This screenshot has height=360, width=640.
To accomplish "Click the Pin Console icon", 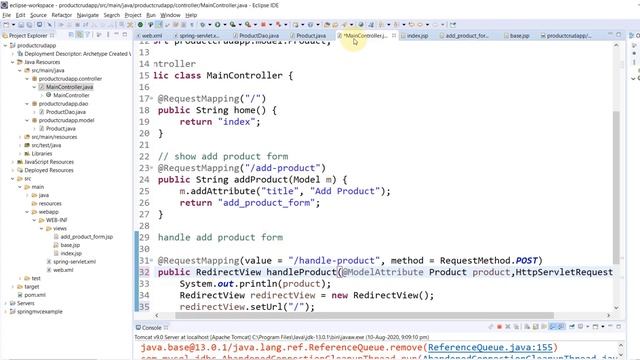I will coord(571,327).
